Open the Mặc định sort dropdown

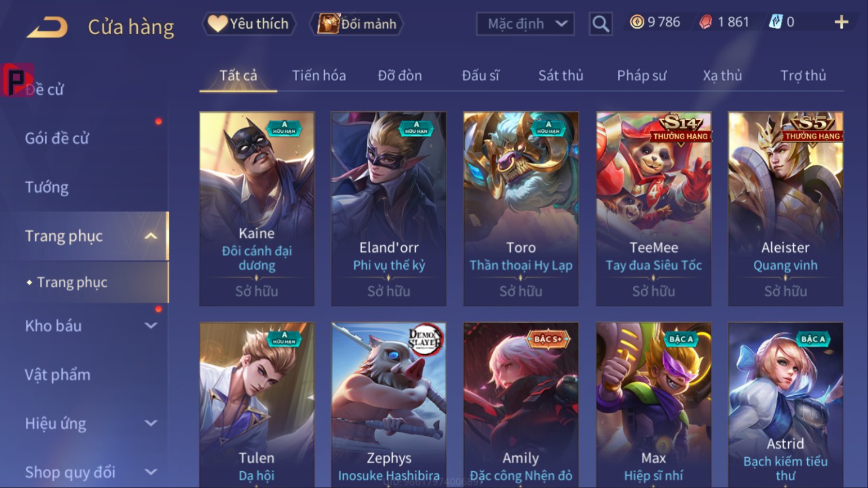(x=525, y=24)
